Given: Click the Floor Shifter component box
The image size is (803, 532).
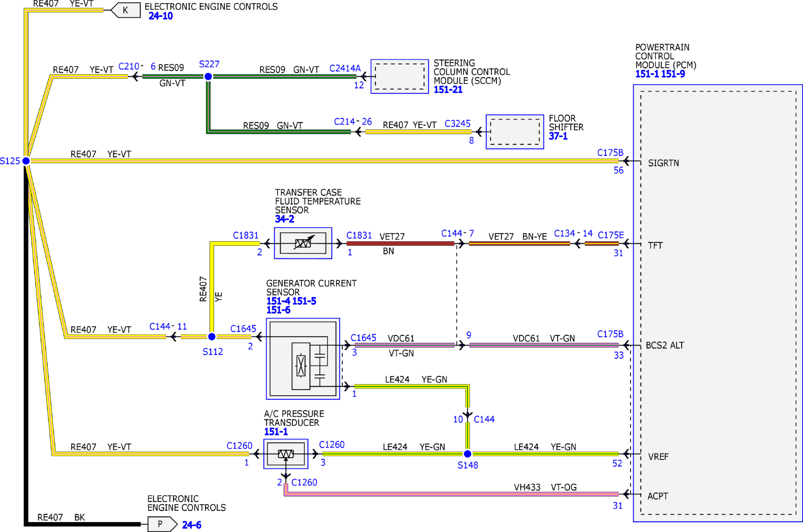Looking at the screenshot, I should [515, 132].
